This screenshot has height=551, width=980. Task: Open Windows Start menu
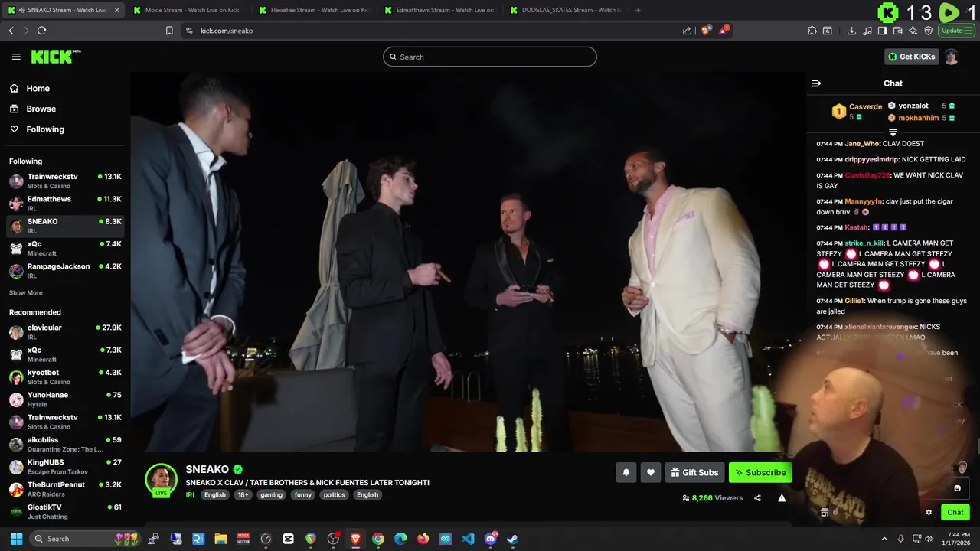tap(16, 539)
